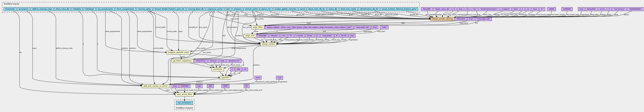Click the scatter_gather_nchunks input node
Viewport: 644px width, 112px height.
coord(285,9)
